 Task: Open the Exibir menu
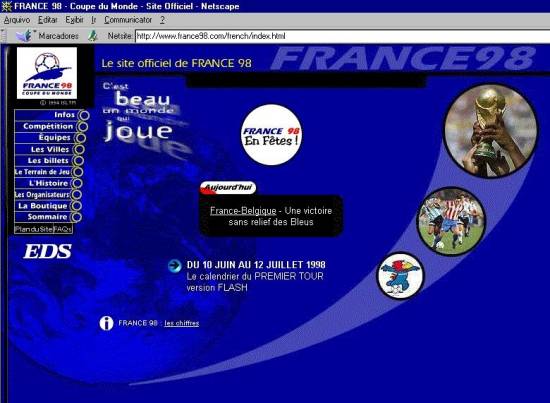74,20
